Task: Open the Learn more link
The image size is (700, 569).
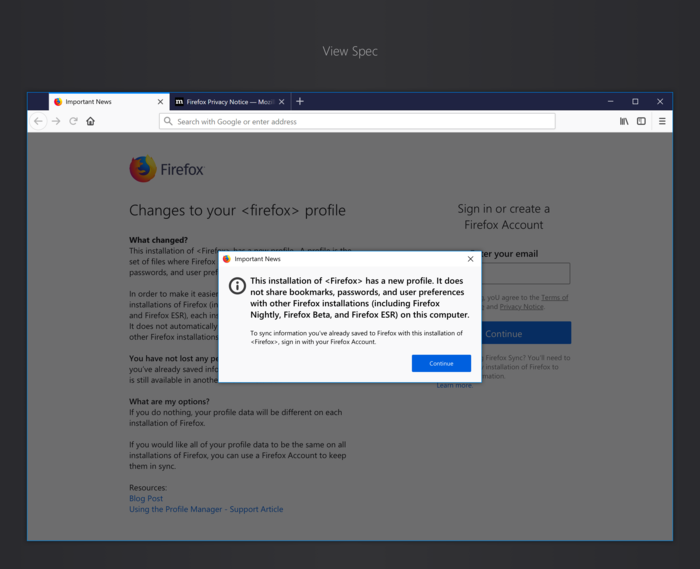Action: 454,385
